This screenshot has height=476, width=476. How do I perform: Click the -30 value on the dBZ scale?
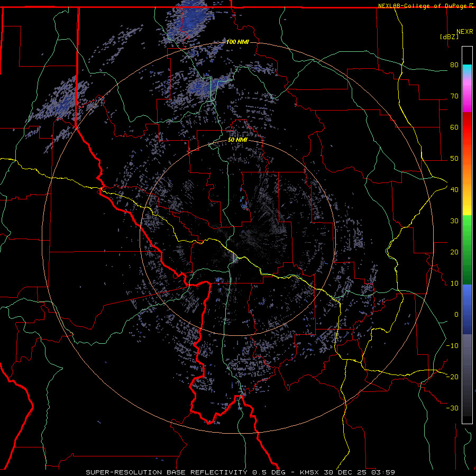(x=452, y=408)
